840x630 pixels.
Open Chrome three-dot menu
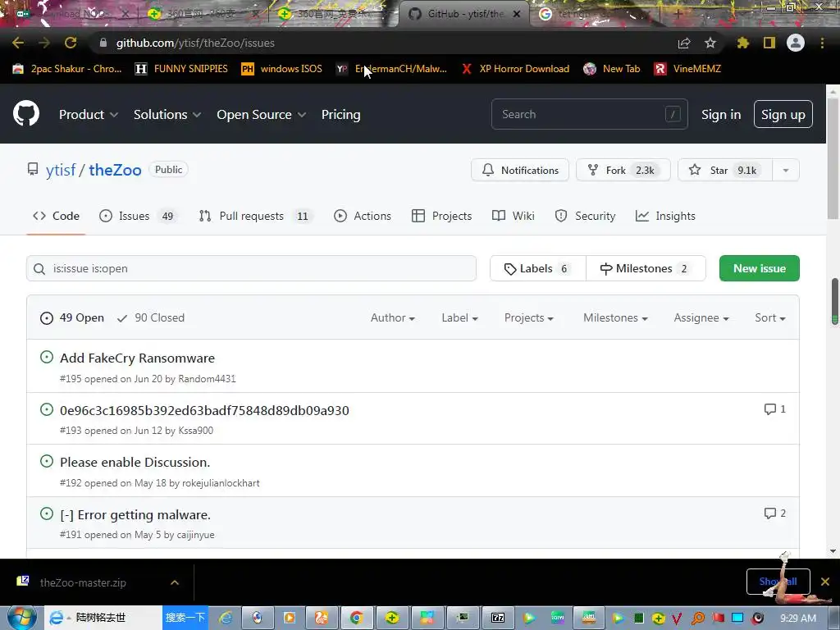[x=822, y=43]
